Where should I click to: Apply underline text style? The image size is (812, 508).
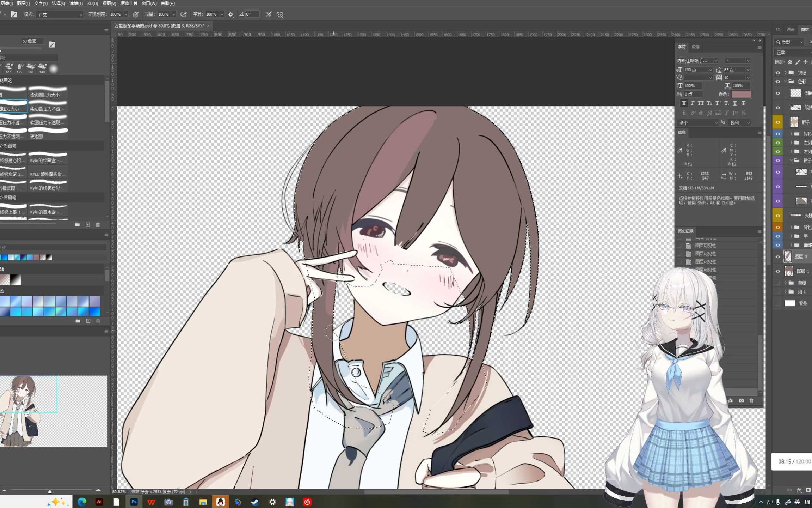(735, 103)
